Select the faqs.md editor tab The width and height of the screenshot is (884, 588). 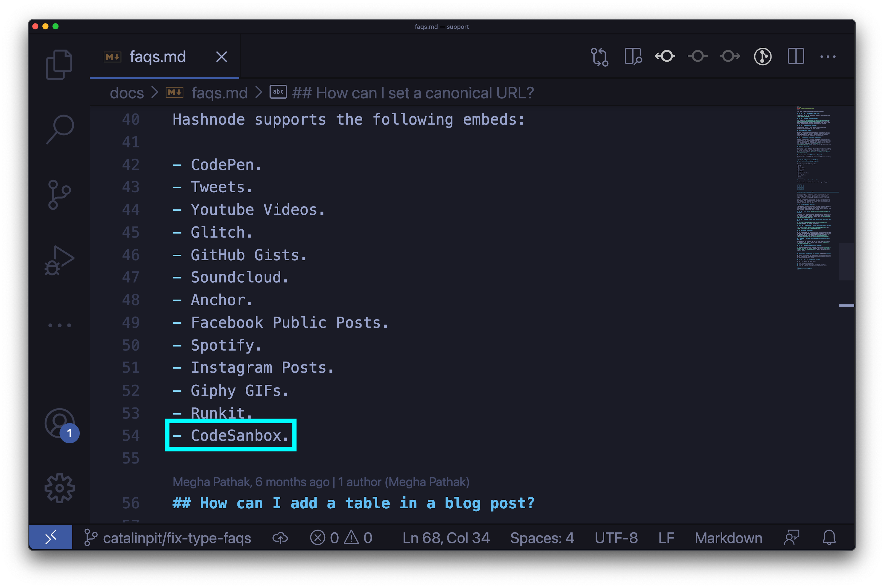pos(164,57)
